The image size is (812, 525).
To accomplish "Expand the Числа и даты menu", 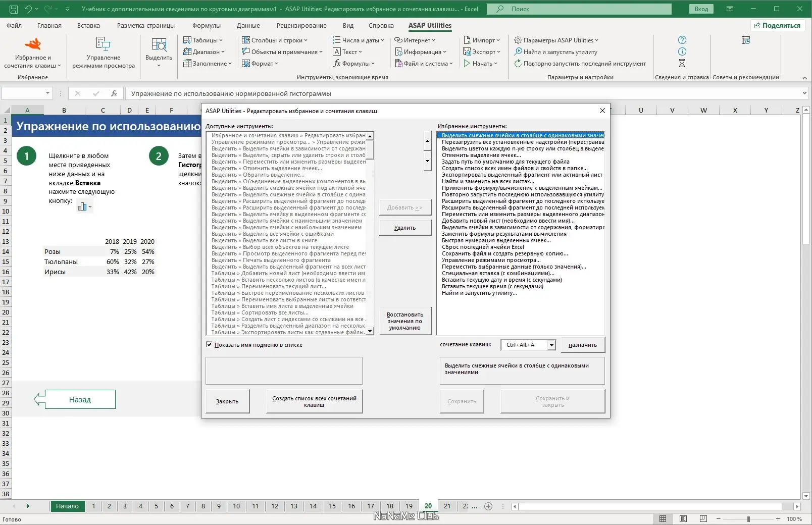I will [358, 40].
